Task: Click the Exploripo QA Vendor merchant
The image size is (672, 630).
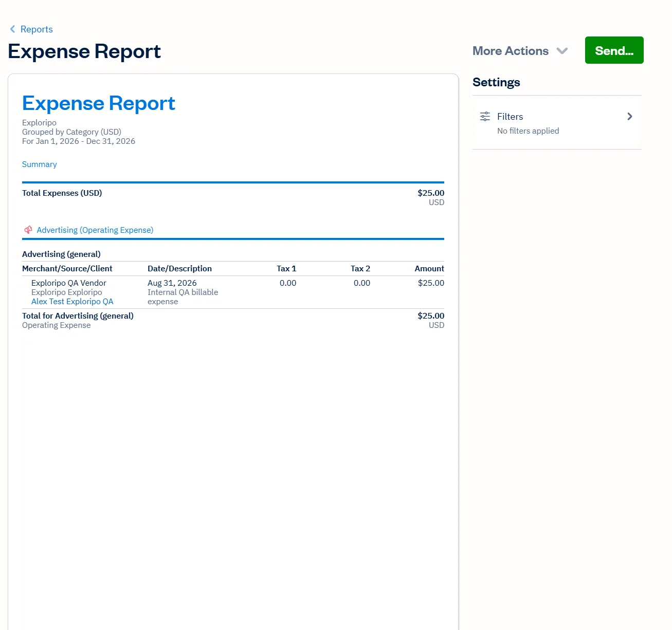Action: (69, 283)
